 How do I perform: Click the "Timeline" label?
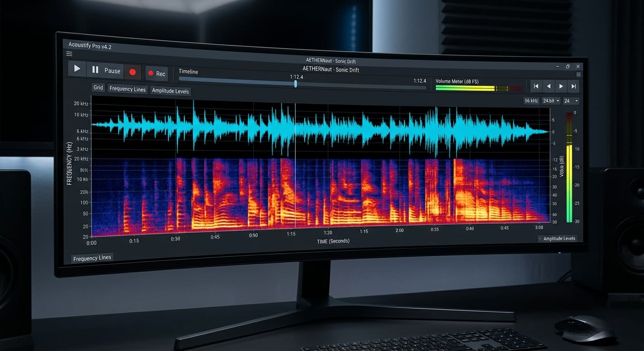pos(188,72)
